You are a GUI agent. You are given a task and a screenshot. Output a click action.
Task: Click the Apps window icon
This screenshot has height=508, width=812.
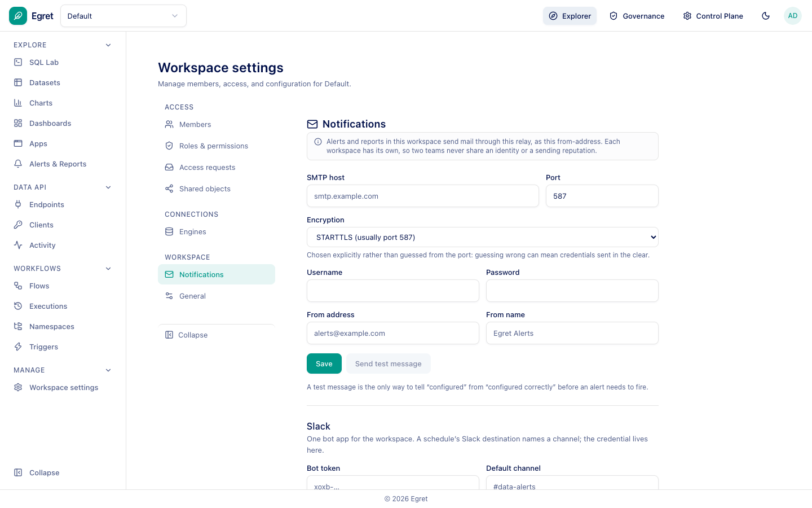(x=18, y=143)
